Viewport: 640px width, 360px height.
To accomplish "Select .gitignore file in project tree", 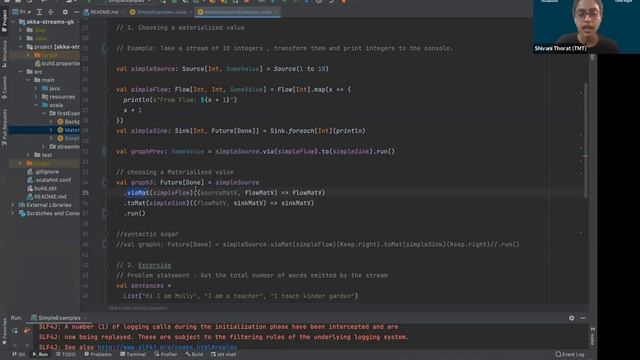I will pyautogui.click(x=43, y=172).
